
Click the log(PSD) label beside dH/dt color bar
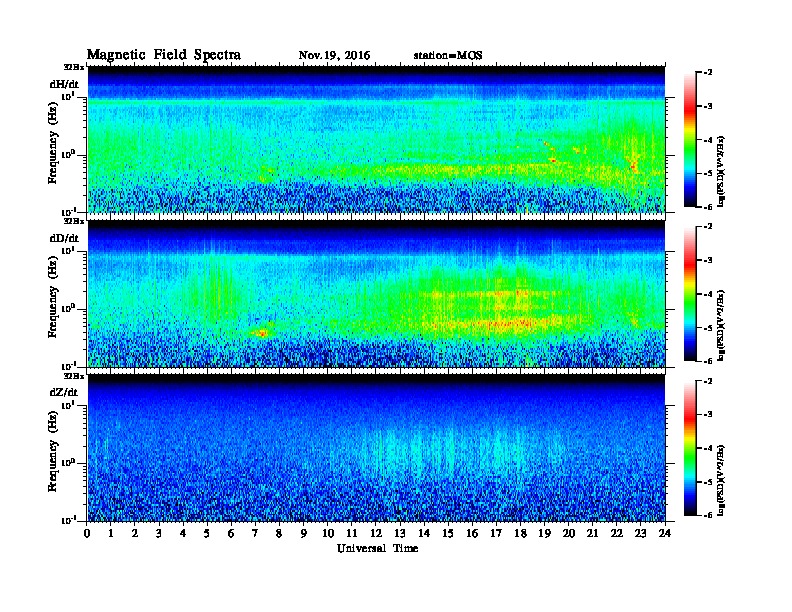(722, 171)
